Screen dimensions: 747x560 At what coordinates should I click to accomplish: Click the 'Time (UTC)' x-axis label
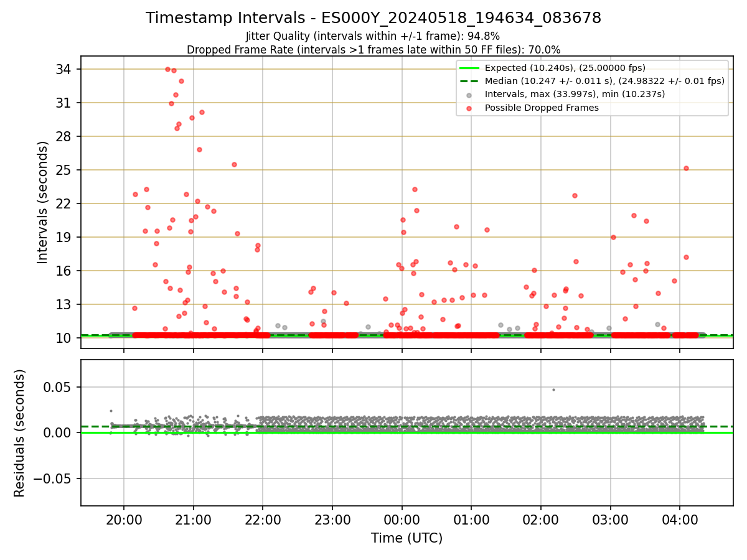(406, 538)
